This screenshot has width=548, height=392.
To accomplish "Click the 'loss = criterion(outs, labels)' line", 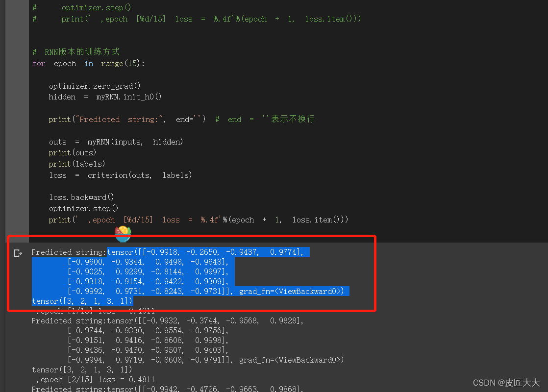I will coord(120,175).
